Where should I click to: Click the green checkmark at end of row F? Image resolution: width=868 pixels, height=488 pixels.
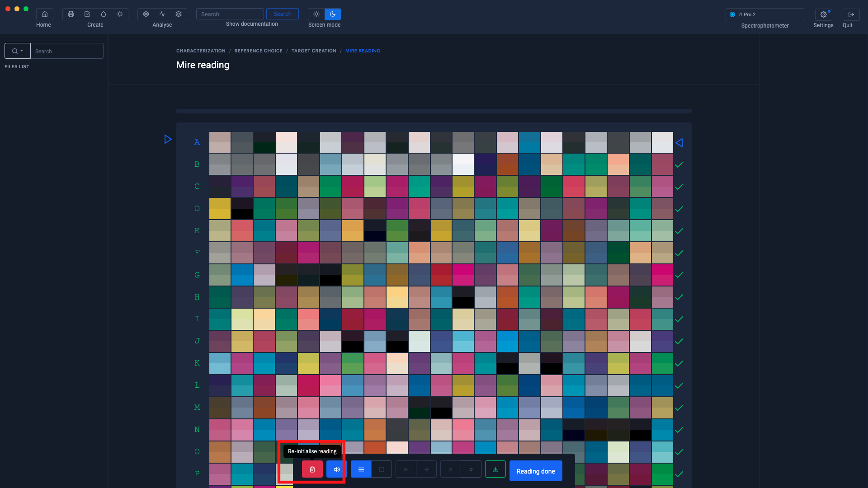point(679,253)
